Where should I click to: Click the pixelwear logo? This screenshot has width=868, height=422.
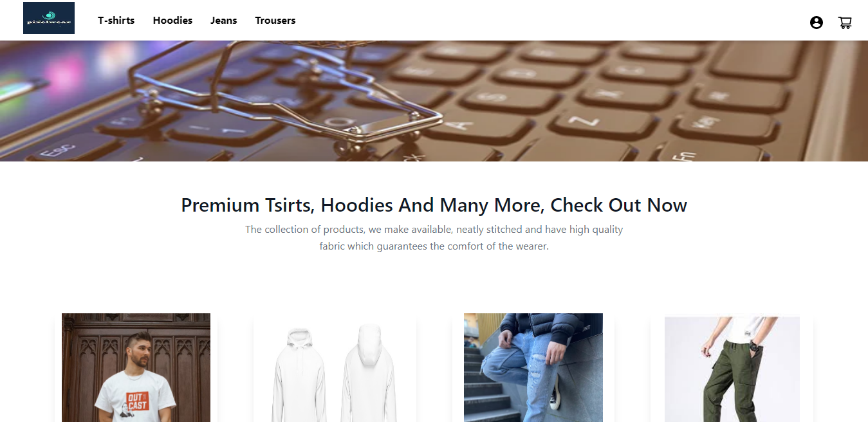coord(49,18)
